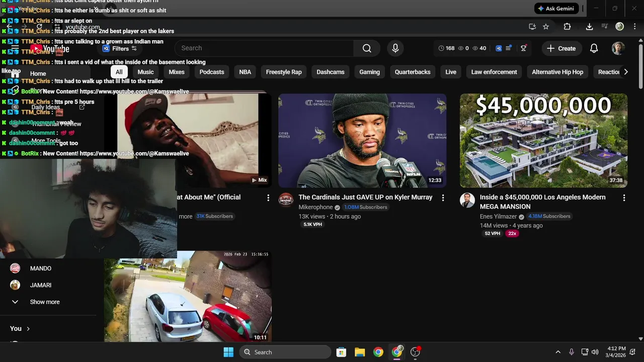The image size is (644, 362).
Task: Select the Music category chip
Action: [145, 72]
